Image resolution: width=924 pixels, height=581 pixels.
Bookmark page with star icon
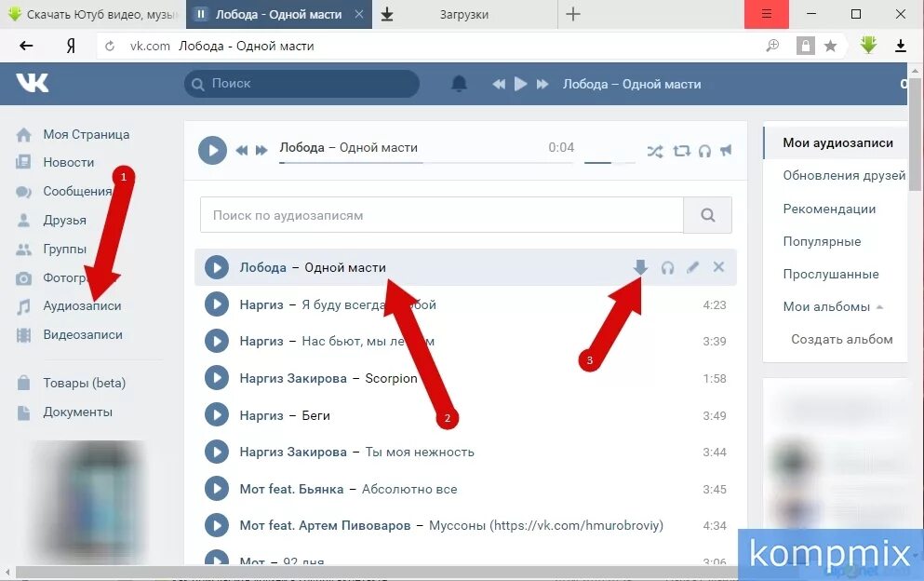(x=830, y=46)
